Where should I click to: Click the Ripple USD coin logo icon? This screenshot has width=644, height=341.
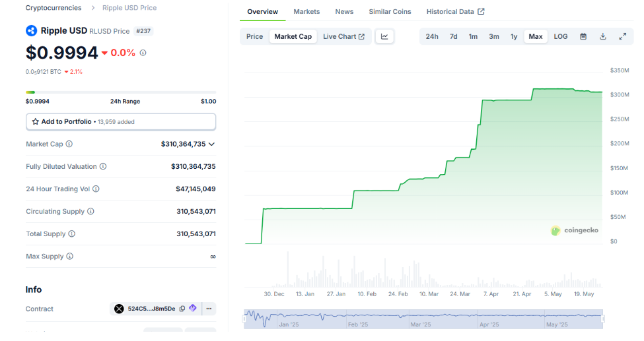pyautogui.click(x=31, y=31)
